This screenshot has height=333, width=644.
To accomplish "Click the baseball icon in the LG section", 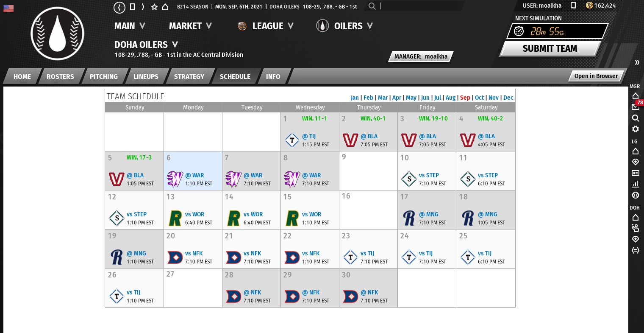I will pos(636,195).
